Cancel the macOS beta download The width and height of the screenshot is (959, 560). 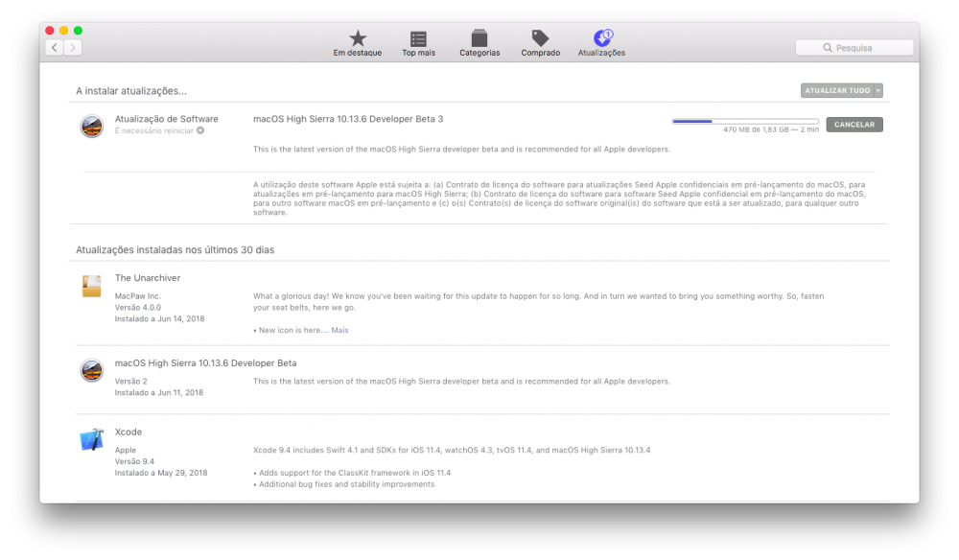click(x=854, y=125)
